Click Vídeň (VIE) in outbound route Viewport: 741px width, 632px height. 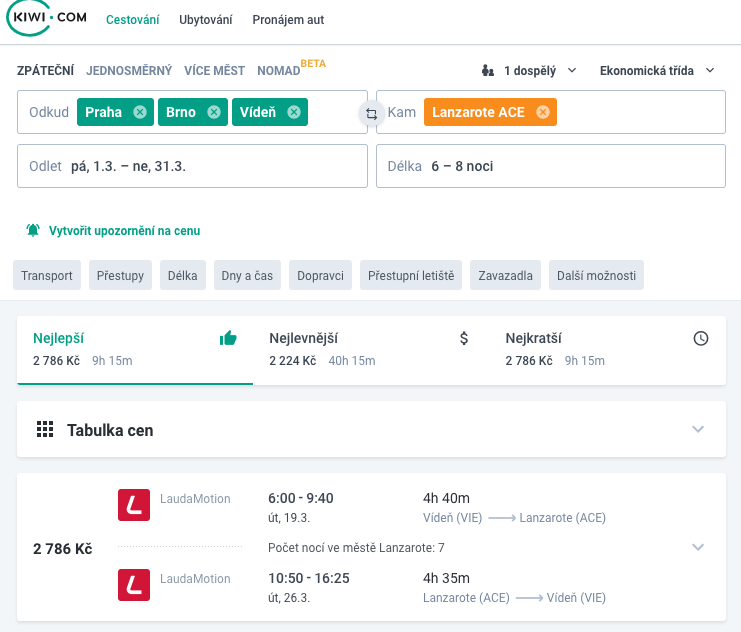pos(452,518)
